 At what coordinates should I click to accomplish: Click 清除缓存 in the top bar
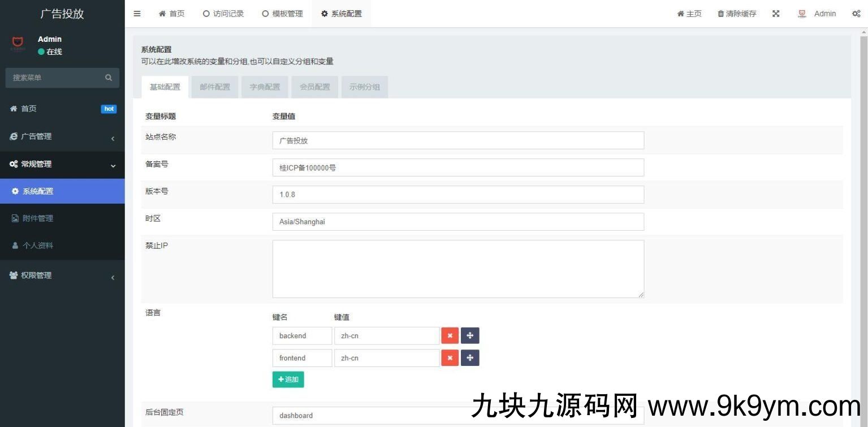click(736, 14)
